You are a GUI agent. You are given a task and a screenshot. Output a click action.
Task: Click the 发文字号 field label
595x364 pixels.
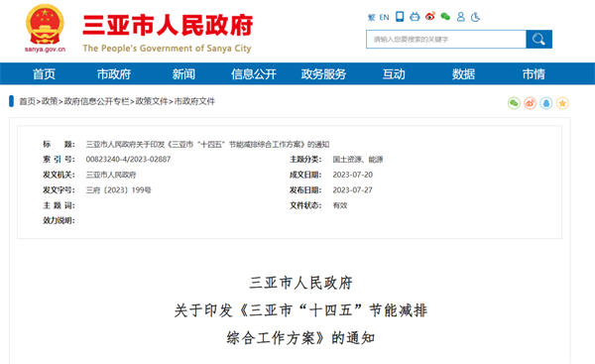59,190
